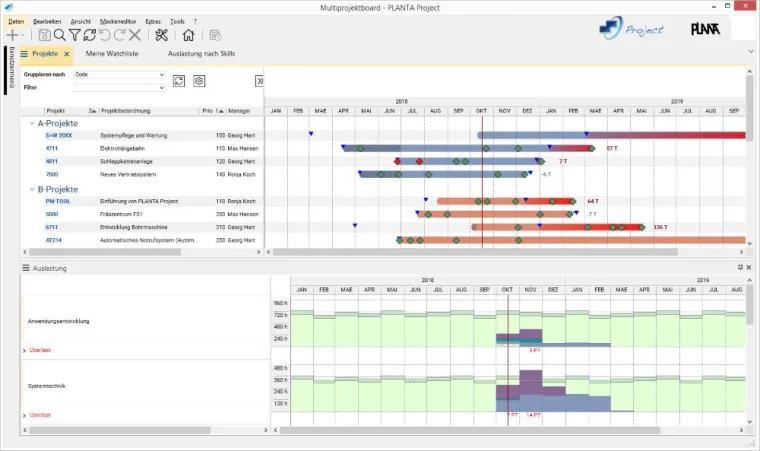Sort by the Manager column header
This screenshot has height=451, width=760.
(x=239, y=111)
